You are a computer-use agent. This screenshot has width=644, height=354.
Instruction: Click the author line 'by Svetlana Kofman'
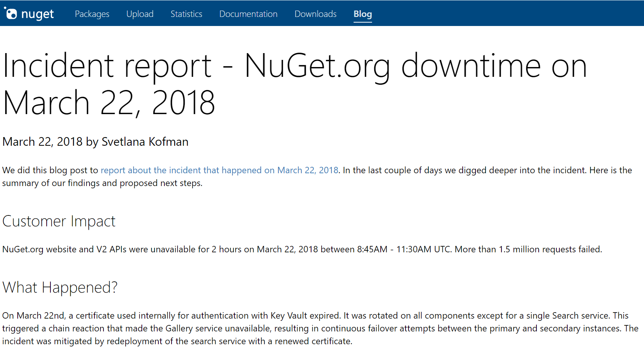pyautogui.click(x=137, y=142)
